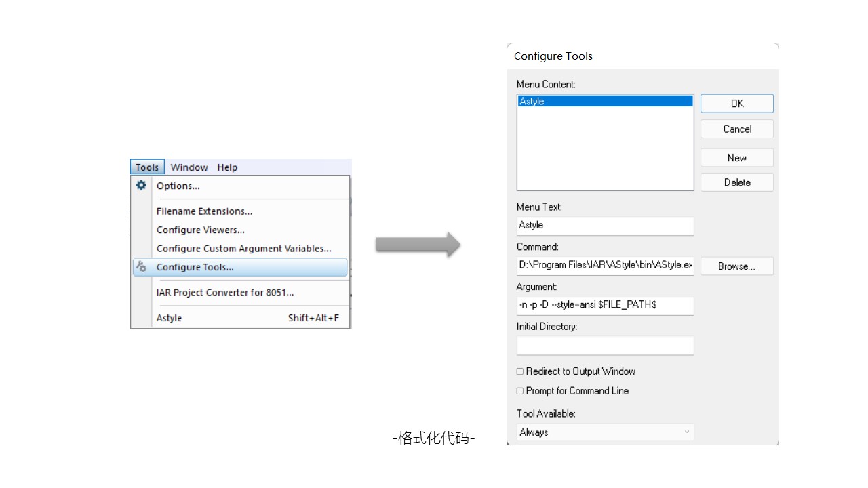Launch IAR Project Converter for 8051
The image size is (868, 488).
tap(225, 293)
